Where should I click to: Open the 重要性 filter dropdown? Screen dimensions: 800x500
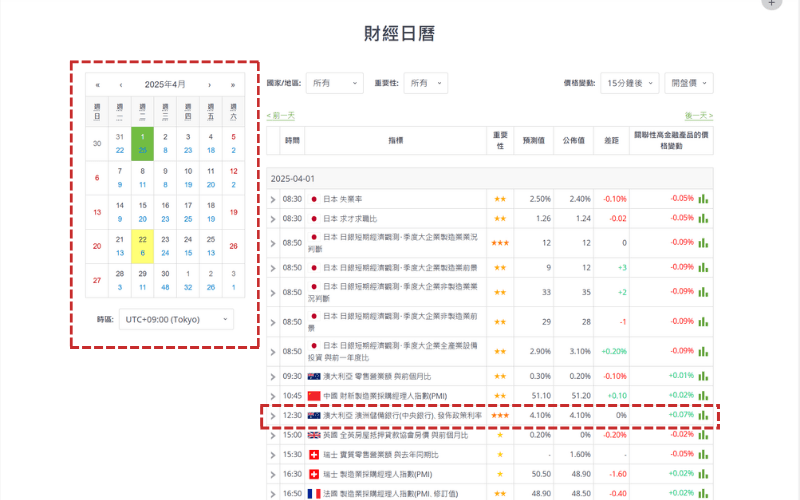[427, 84]
